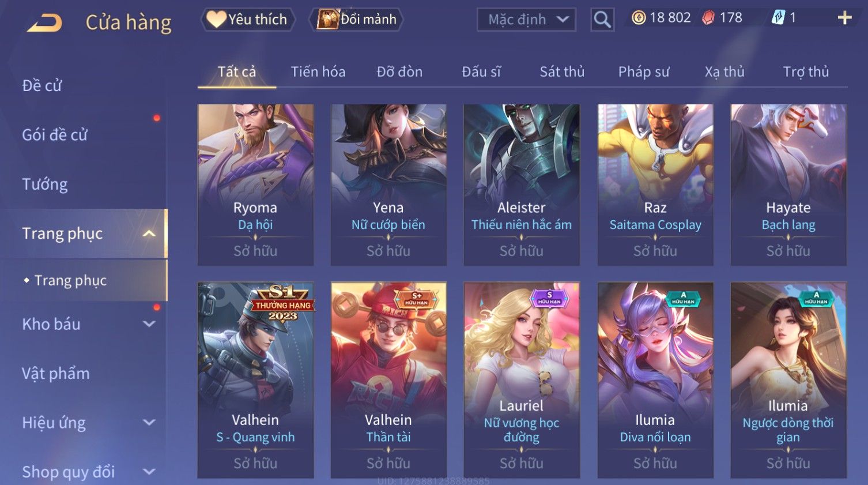
Task: Select Raz Saitama Cosplay skin card
Action: 655,185
